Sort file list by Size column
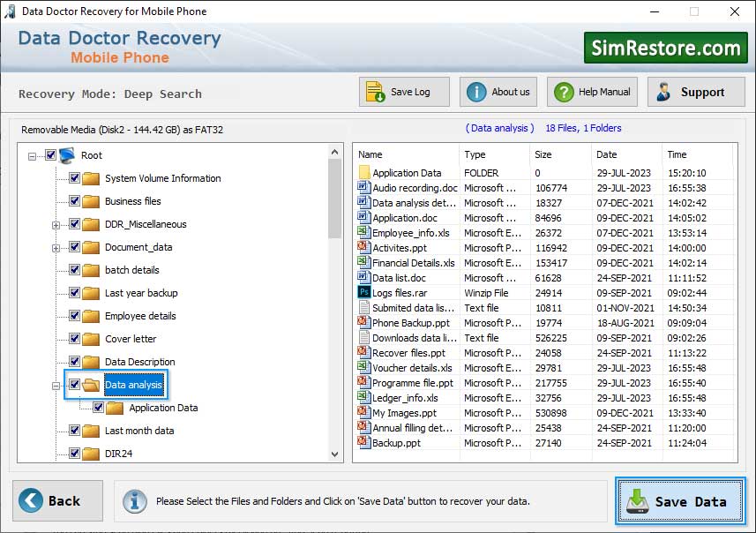The height and width of the screenshot is (533, 756). 560,154
